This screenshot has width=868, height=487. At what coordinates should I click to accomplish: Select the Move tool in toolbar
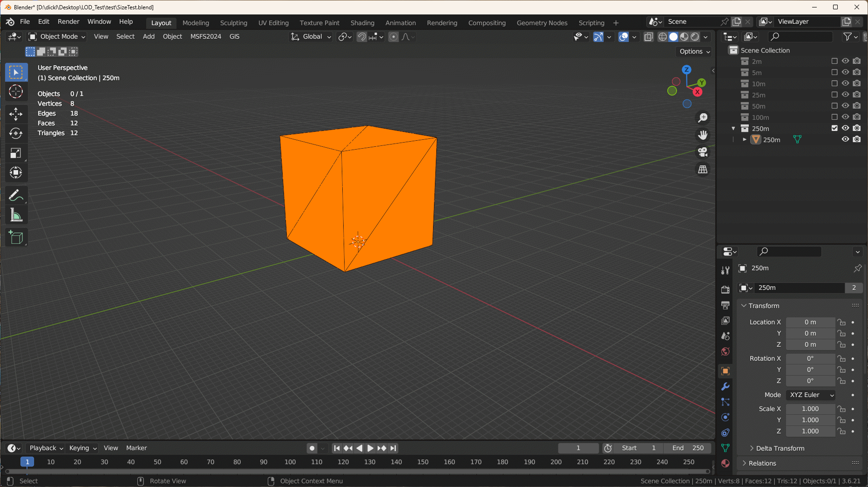[x=16, y=114]
